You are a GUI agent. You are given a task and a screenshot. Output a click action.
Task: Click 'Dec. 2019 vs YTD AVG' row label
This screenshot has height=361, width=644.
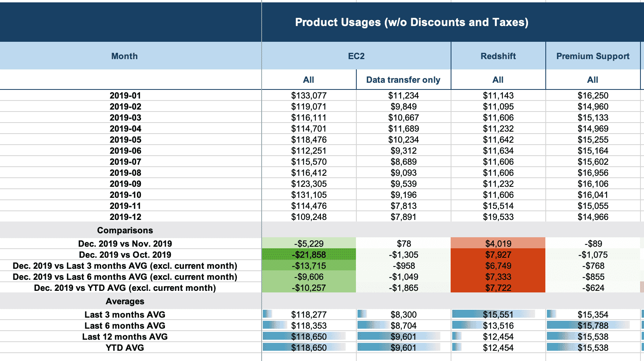pos(125,288)
